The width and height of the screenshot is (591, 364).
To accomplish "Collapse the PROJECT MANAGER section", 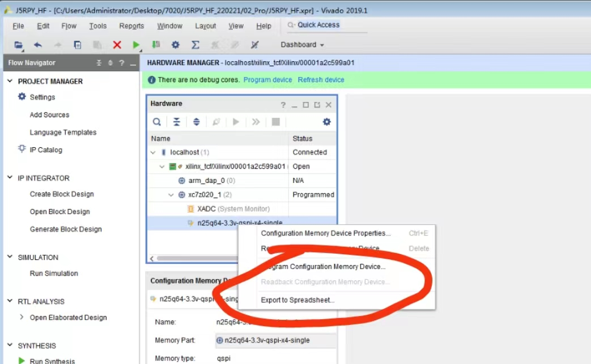I will point(10,81).
